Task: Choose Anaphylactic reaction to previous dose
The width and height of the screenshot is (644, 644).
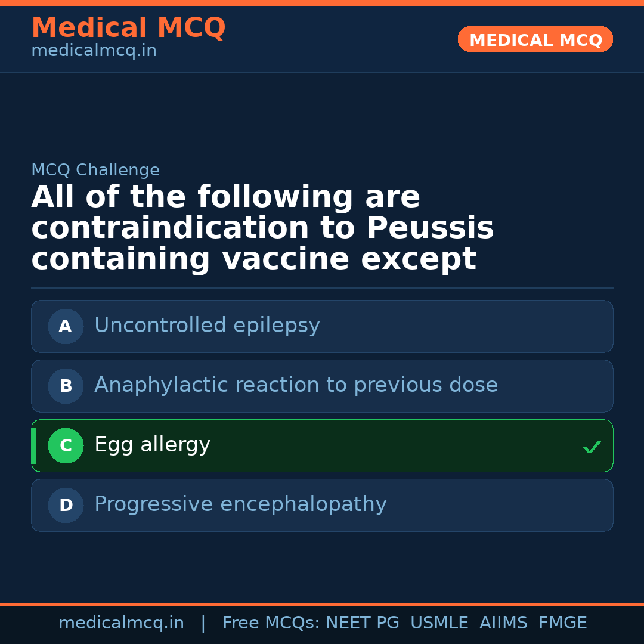Action: pyautogui.click(x=296, y=385)
